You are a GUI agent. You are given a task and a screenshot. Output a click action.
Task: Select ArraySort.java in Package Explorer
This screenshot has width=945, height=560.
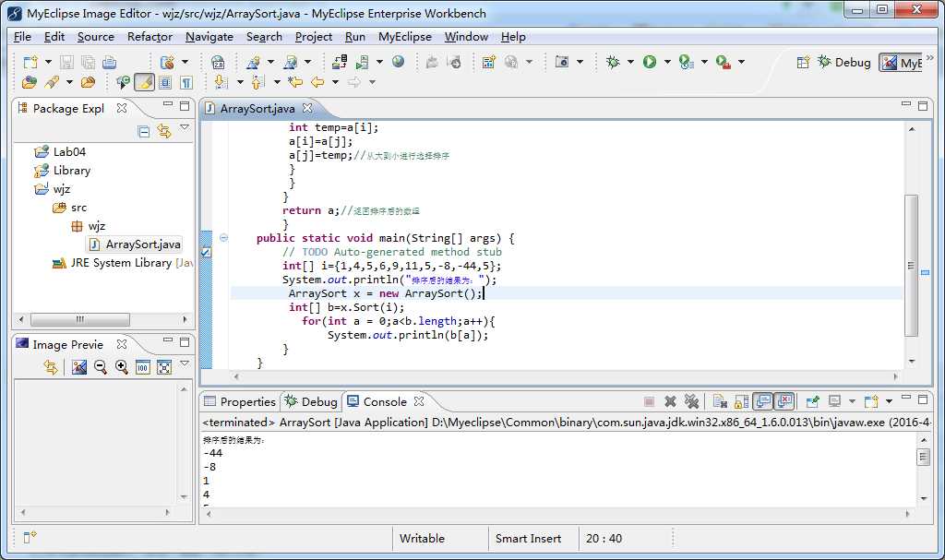tap(135, 244)
